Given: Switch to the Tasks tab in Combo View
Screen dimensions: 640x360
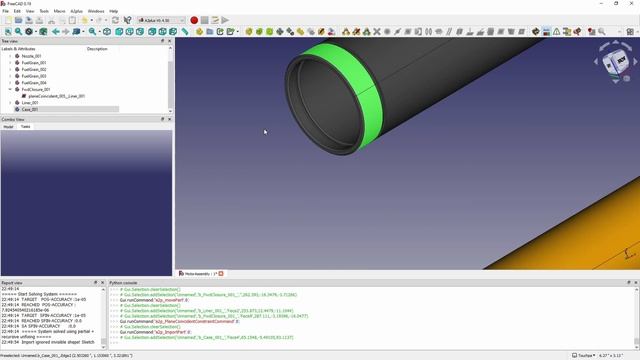Looking at the screenshot, I should pos(25,127).
